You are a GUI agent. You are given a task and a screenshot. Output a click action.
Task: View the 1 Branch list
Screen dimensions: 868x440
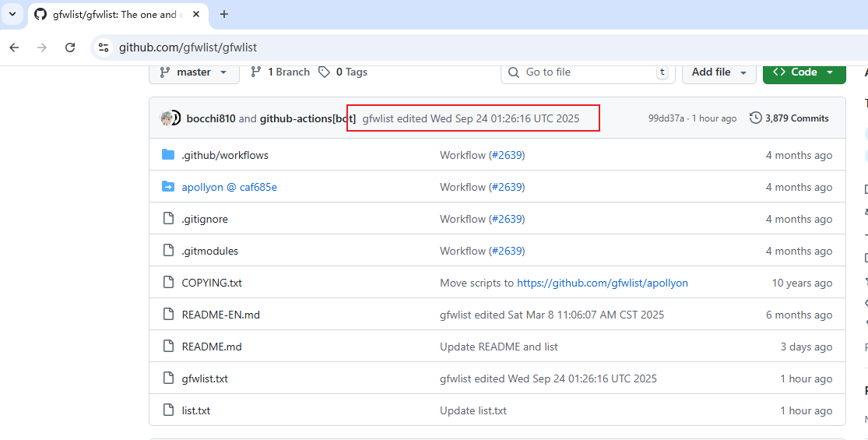280,72
